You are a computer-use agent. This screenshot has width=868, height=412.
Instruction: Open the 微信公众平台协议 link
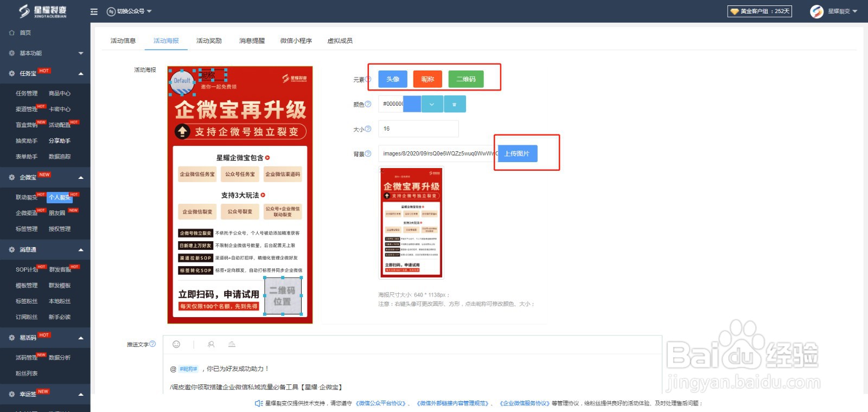click(x=380, y=403)
